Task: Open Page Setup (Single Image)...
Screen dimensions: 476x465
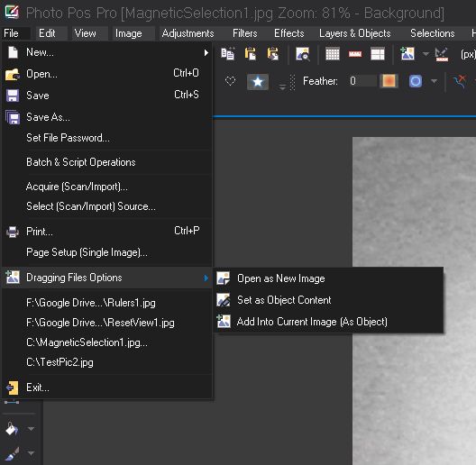Action: tap(107, 252)
